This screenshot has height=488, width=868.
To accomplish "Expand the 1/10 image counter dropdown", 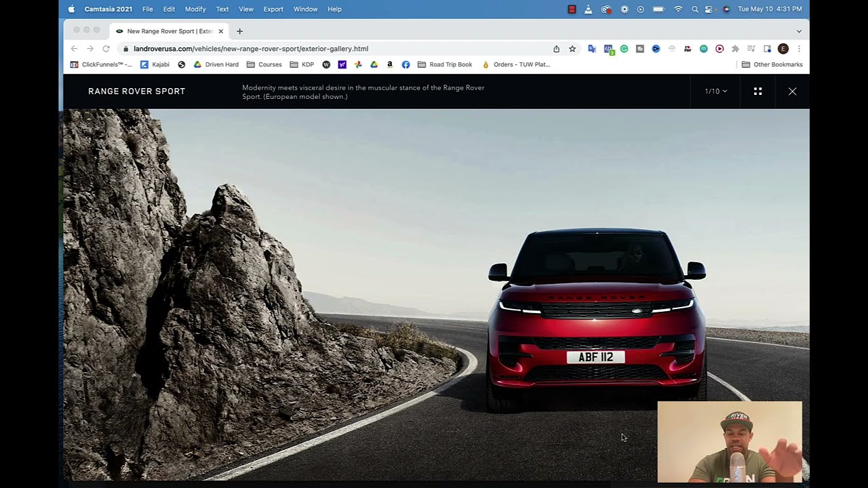I will pos(716,91).
